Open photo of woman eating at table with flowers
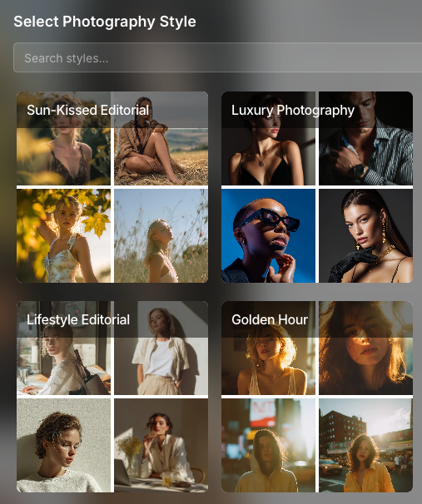 coord(161,446)
